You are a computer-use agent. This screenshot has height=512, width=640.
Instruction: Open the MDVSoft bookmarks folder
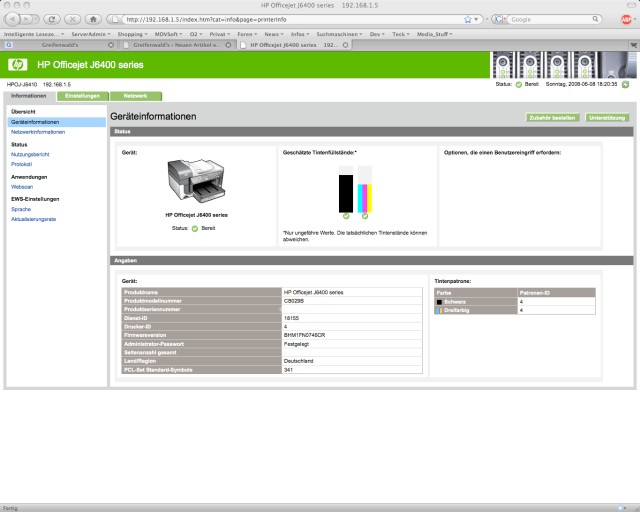[x=169, y=34]
